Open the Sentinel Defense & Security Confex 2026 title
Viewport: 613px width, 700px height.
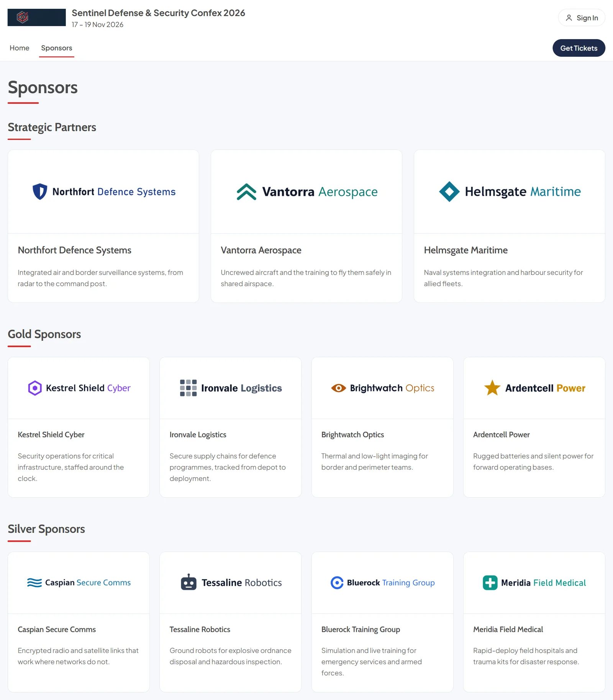[158, 13]
